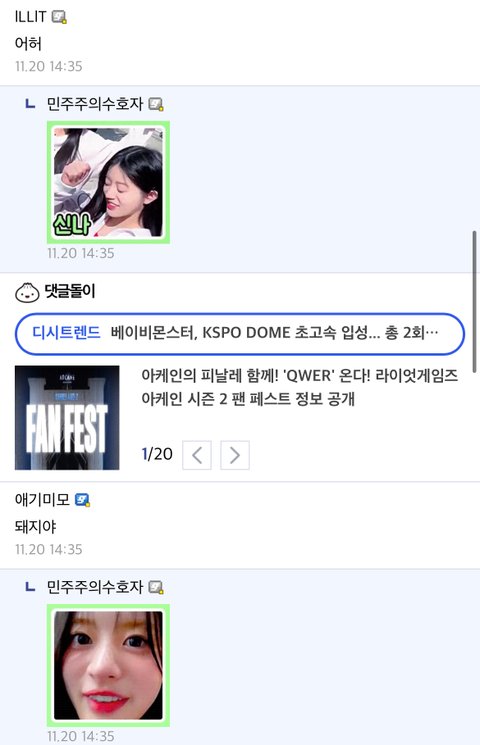Click the gray badge beside first 민주주의수호자 reply
The image size is (480, 745).
[x=156, y=104]
